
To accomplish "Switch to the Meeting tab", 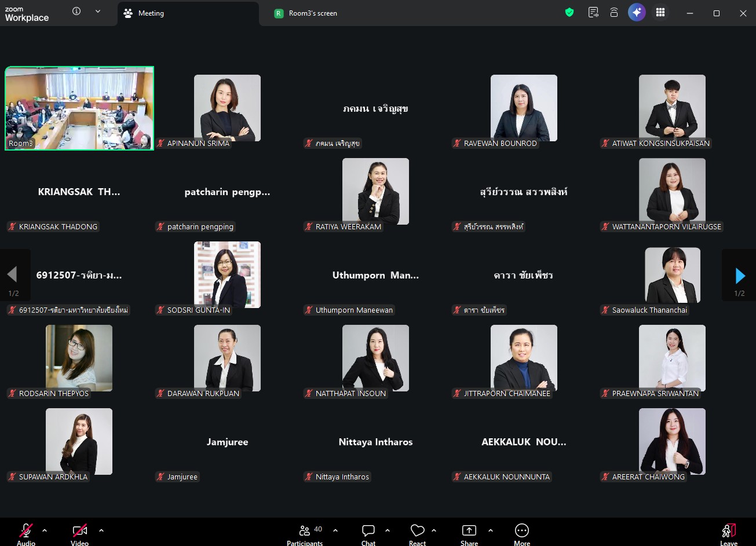I will coord(188,13).
